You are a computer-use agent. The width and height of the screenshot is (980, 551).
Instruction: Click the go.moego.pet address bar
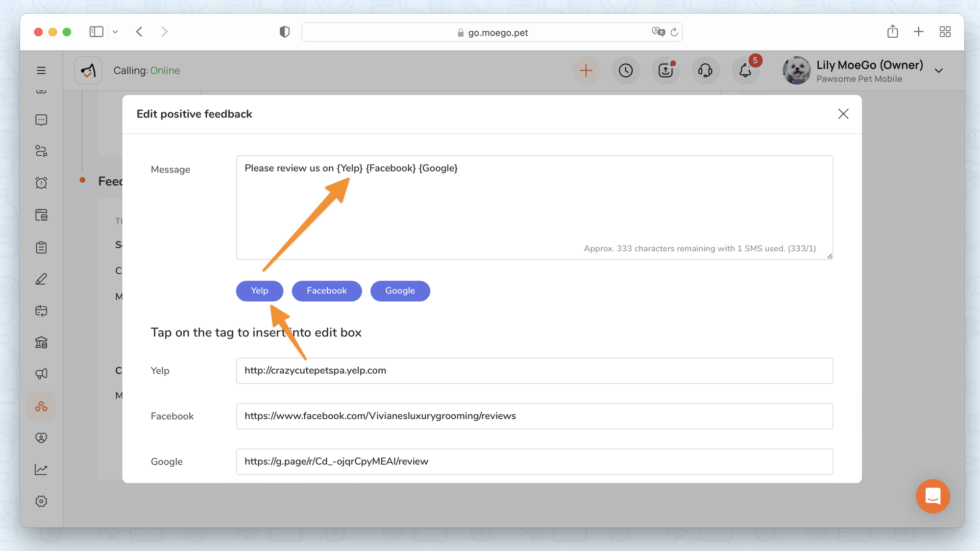point(492,32)
